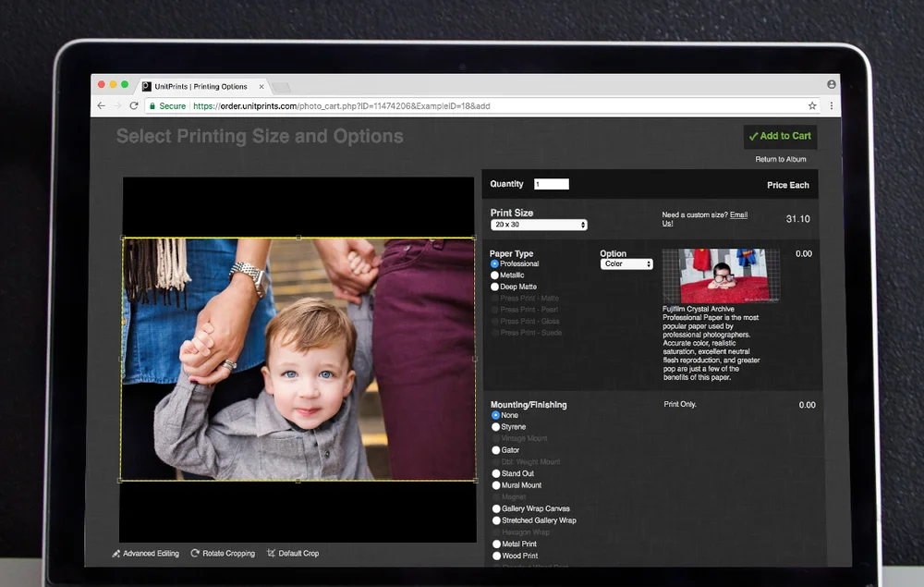Screen dimensions: 924x587
Task: Expand the Color option dropdown
Action: click(626, 264)
